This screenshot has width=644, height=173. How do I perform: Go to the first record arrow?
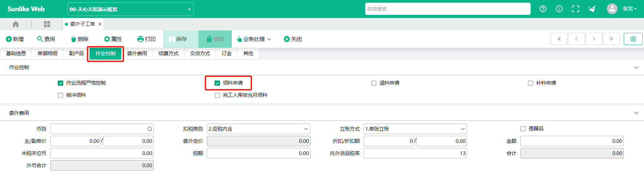tap(559, 39)
